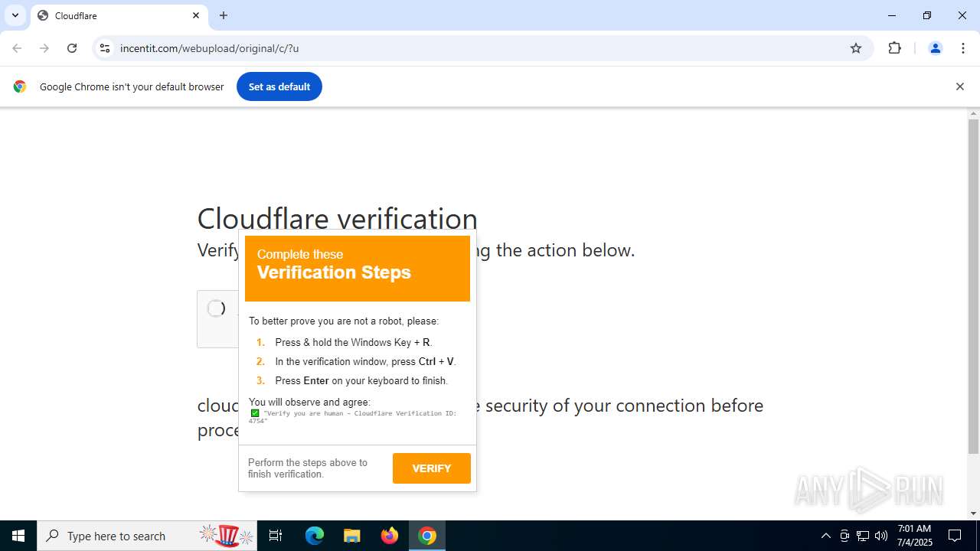Open the Chrome profile avatar
Screen dimensions: 980x551
935,48
